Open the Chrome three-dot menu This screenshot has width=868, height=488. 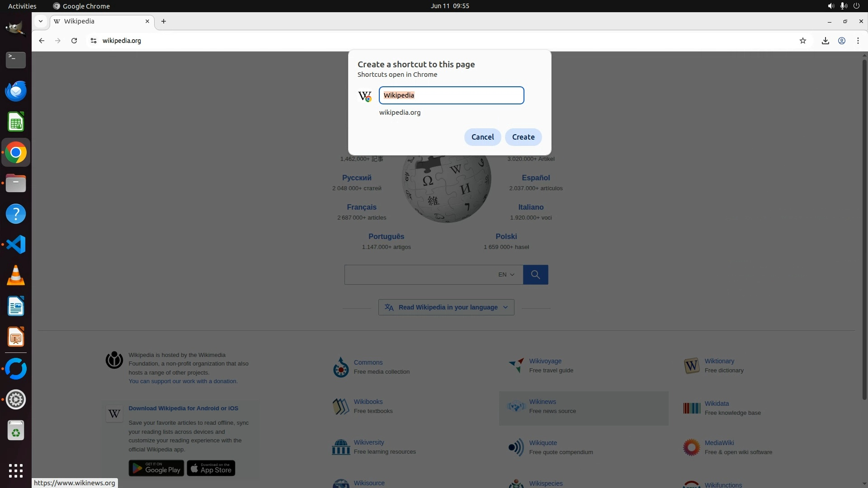pos(858,41)
